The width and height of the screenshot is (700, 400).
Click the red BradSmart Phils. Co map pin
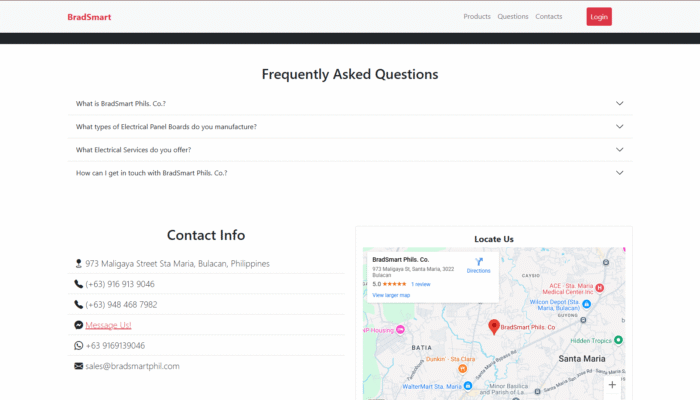[x=493, y=326]
